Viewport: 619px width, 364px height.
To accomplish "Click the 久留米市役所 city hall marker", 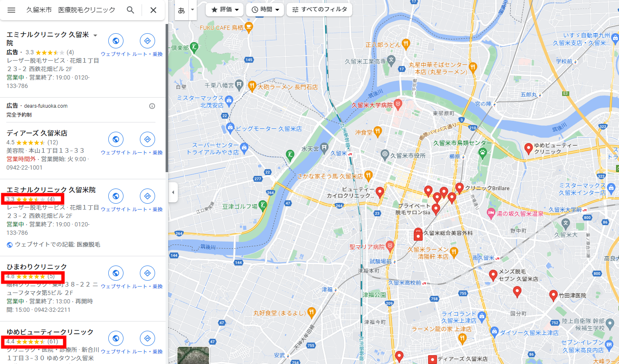I will 385,155.
